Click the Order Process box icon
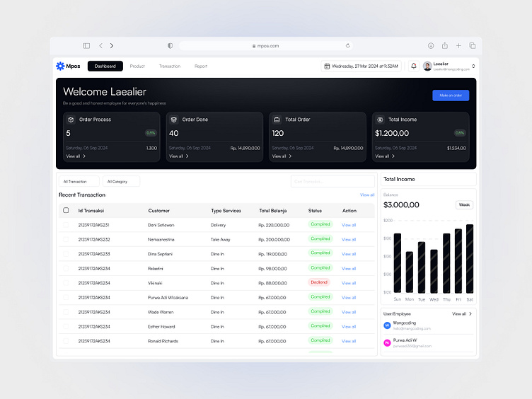Viewport: 532px width, 399px height. click(71, 120)
